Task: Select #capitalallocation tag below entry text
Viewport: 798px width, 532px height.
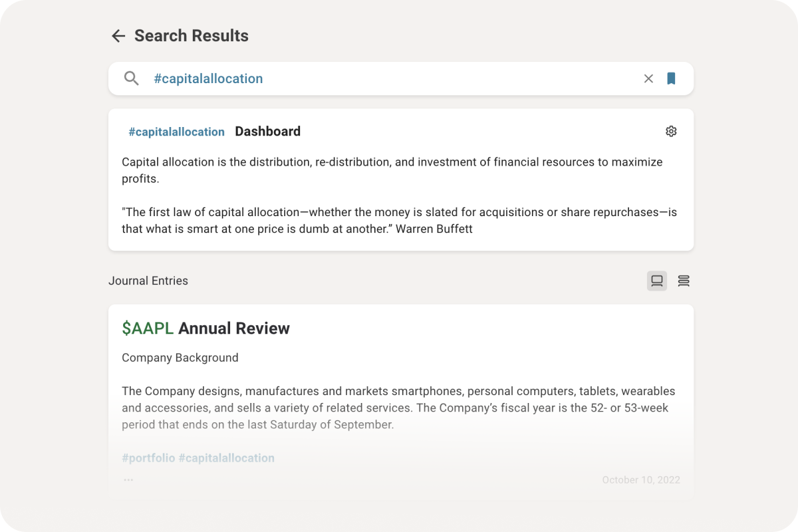Action: [x=226, y=458]
